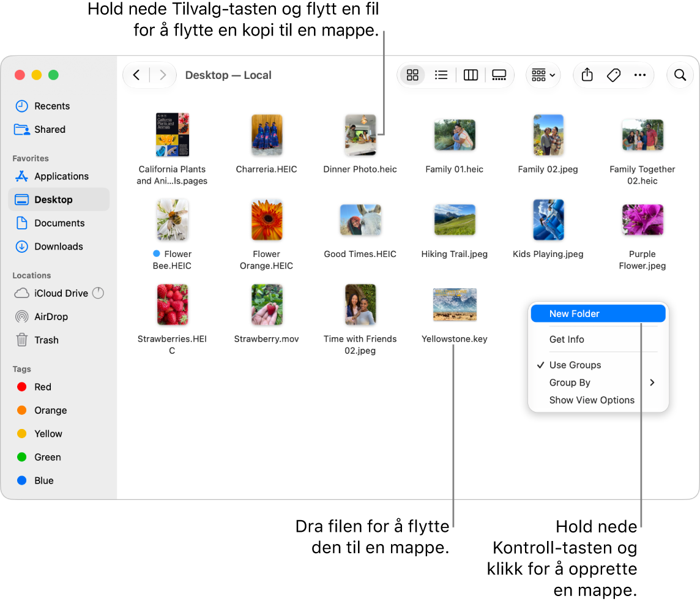
Task: Click the Locations section header
Action: [x=32, y=275]
